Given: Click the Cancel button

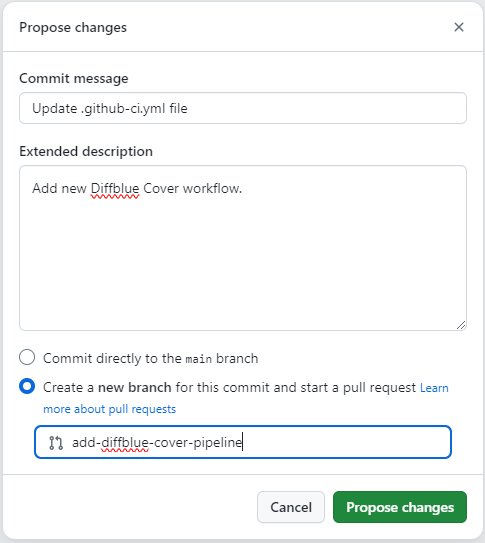Looking at the screenshot, I should 291,507.
